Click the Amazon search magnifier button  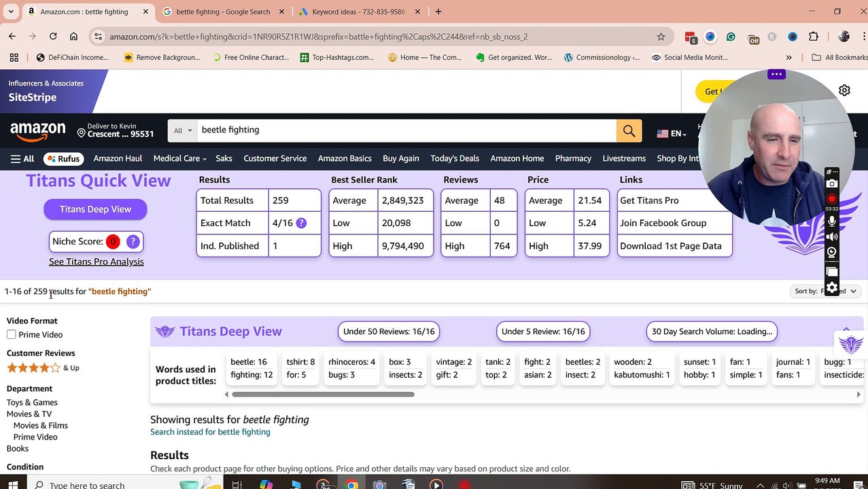tap(629, 130)
